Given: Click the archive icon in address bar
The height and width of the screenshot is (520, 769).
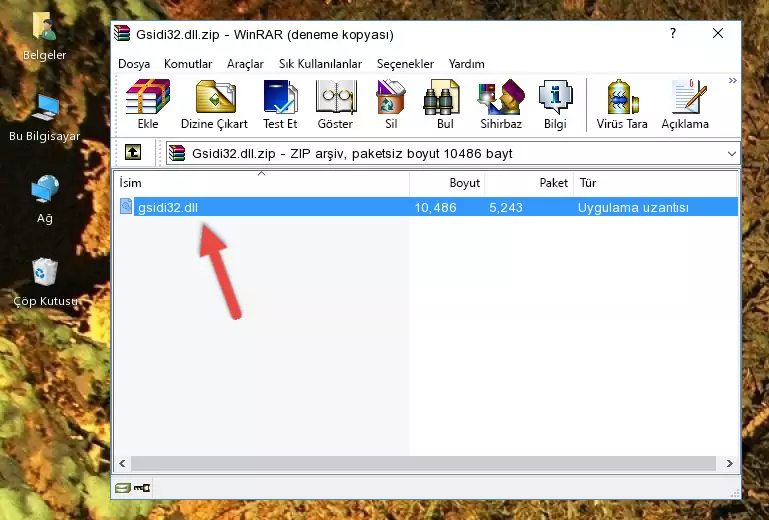Looking at the screenshot, I should 177,153.
